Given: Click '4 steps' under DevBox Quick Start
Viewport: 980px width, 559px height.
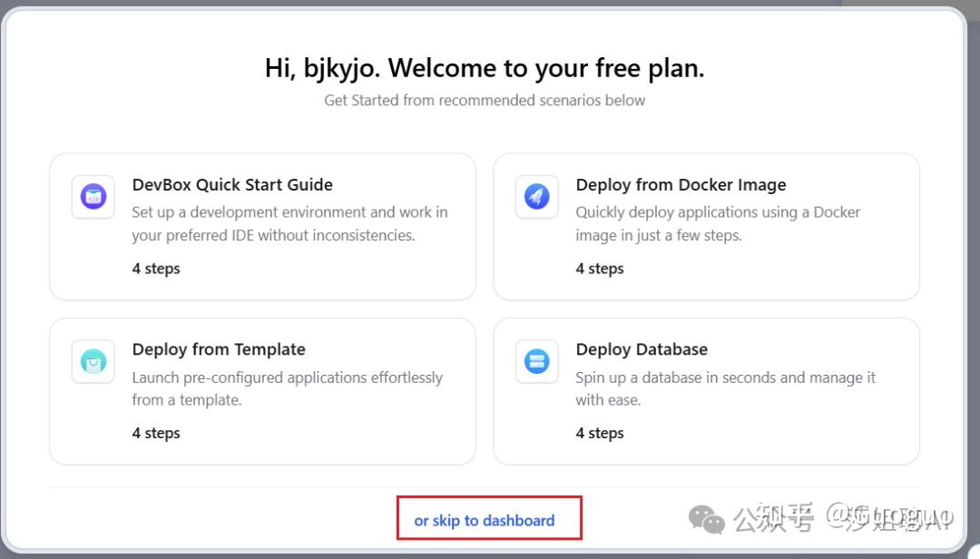Looking at the screenshot, I should [156, 269].
